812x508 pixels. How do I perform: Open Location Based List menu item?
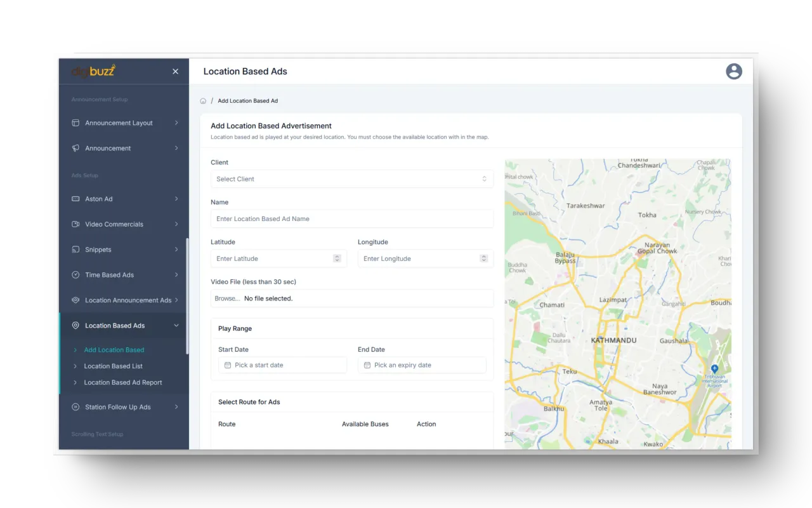[x=114, y=366]
